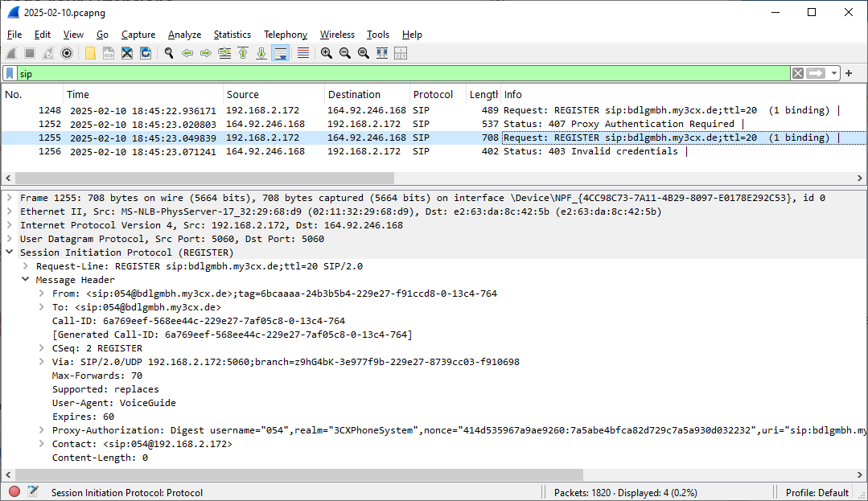868x501 pixels.
Task: Reset layout with the pane grid icon
Action: pos(401,53)
